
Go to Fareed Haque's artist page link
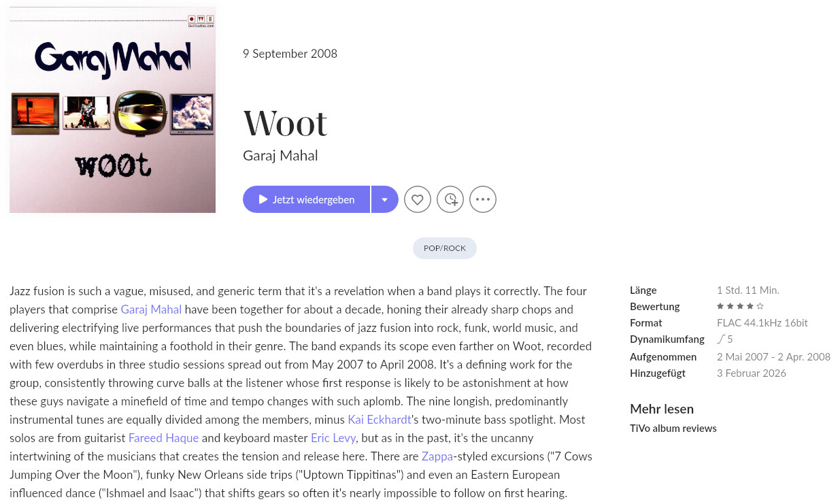163,438
